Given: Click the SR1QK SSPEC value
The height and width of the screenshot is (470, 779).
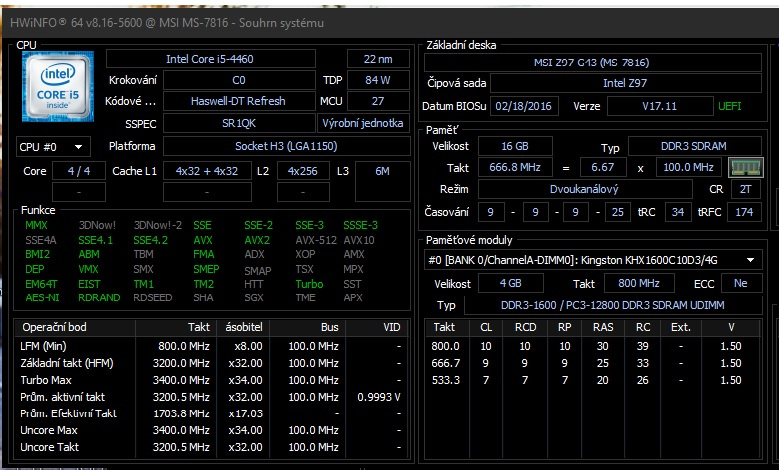Looking at the screenshot, I should click(x=238, y=123).
